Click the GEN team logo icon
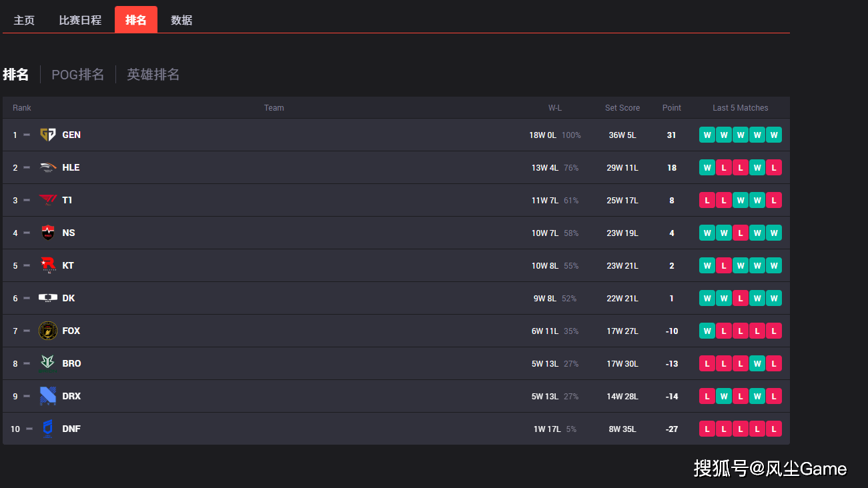Image resolution: width=868 pixels, height=488 pixels. (x=47, y=135)
